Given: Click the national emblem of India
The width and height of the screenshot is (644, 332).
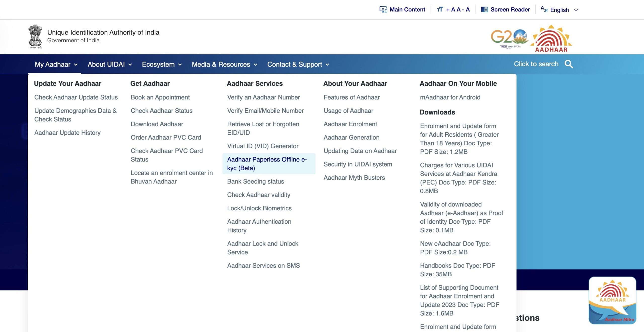Looking at the screenshot, I should [35, 37].
